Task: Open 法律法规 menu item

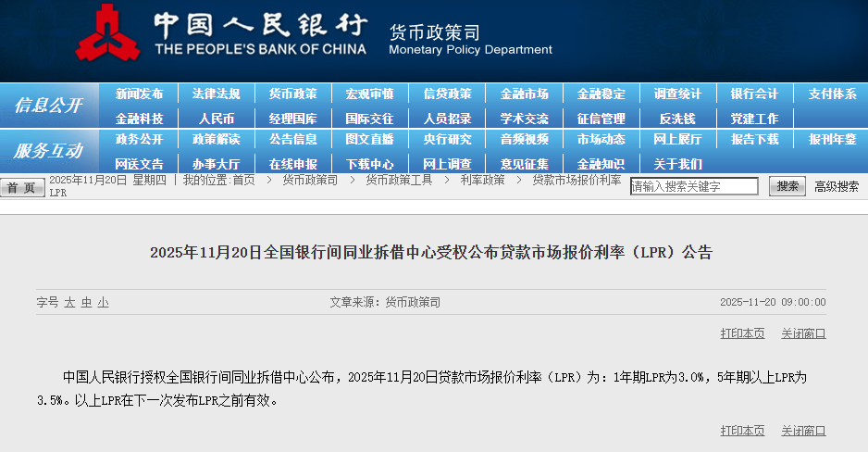Action: click(216, 94)
